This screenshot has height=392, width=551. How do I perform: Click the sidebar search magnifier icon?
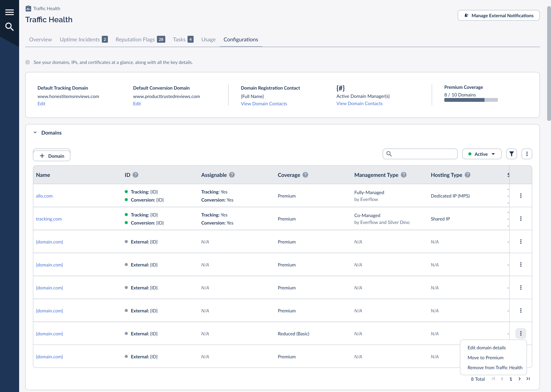(9, 27)
